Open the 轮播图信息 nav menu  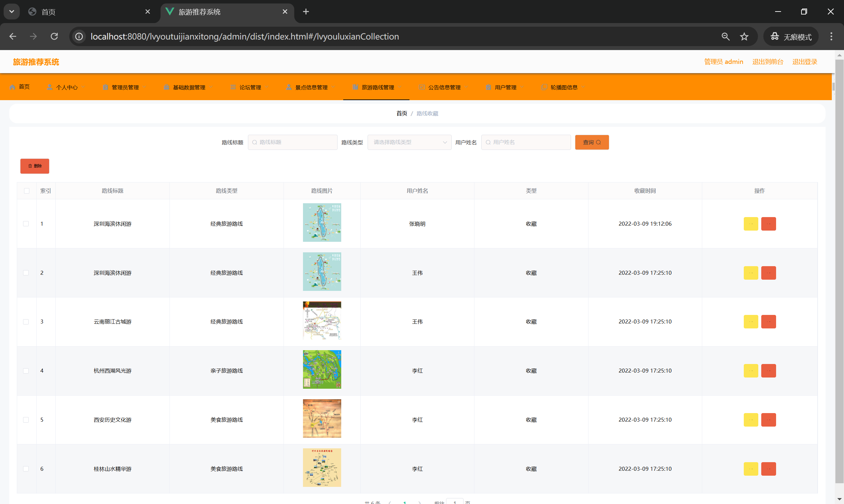563,87
